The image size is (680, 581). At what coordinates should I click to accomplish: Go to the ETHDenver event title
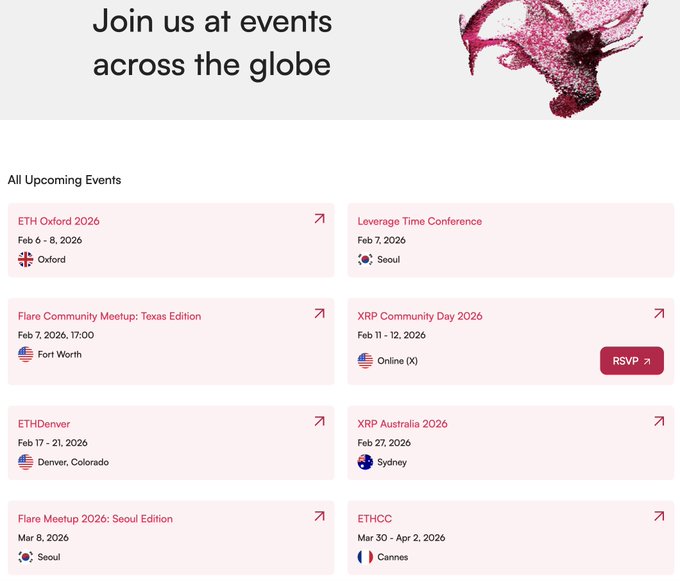(44, 424)
